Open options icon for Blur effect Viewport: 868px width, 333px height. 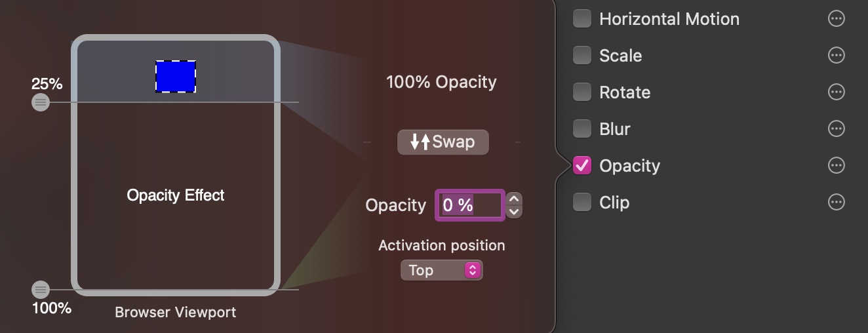click(836, 129)
